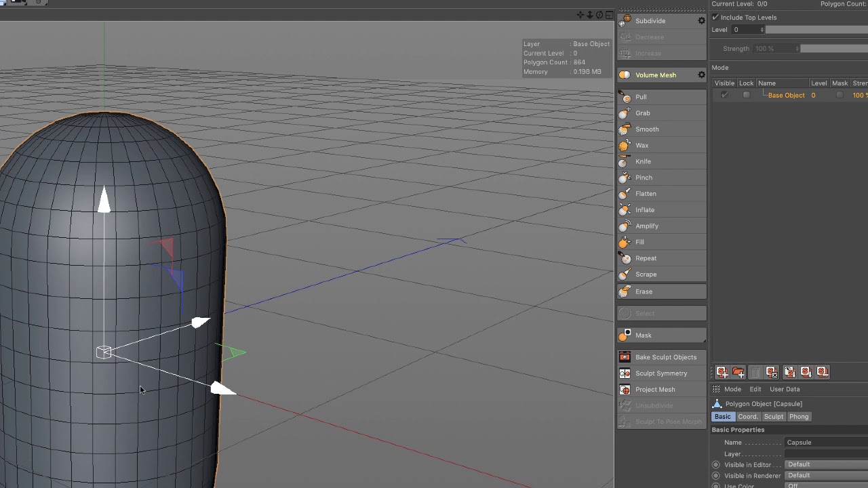Open Subdivide settings gear
868x488 pixels.
[702, 21]
